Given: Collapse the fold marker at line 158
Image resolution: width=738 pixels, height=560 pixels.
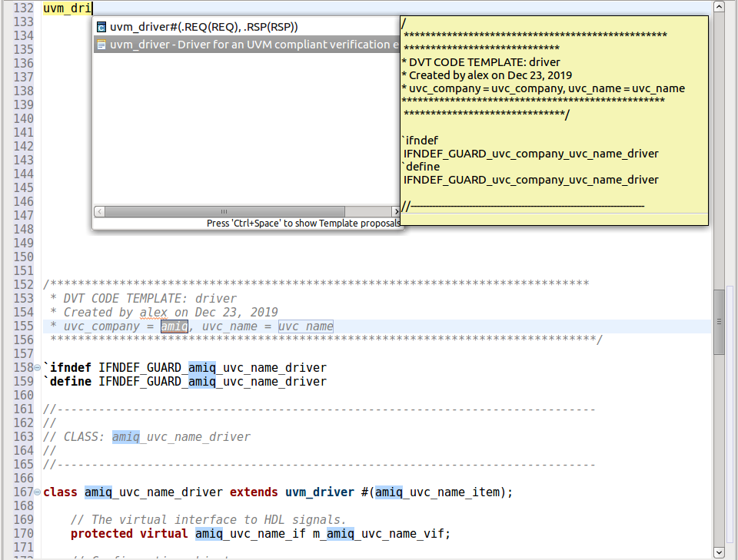Looking at the screenshot, I should point(37,368).
